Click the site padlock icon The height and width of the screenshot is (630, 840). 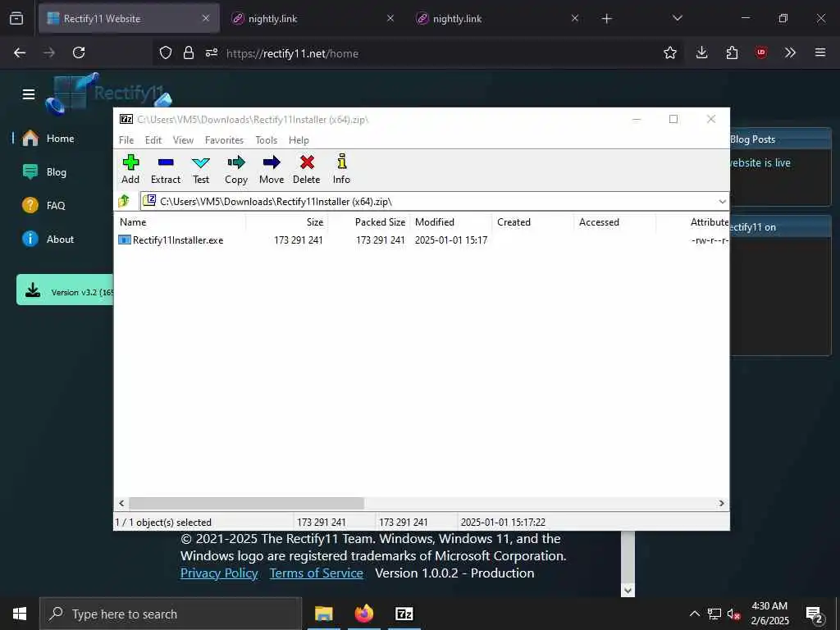pos(188,52)
